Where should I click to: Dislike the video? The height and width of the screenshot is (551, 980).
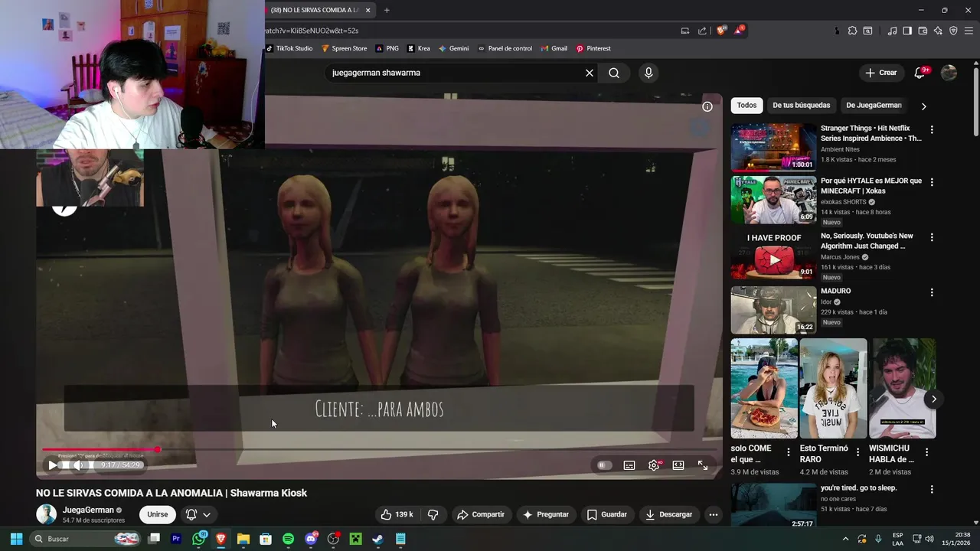click(x=433, y=514)
